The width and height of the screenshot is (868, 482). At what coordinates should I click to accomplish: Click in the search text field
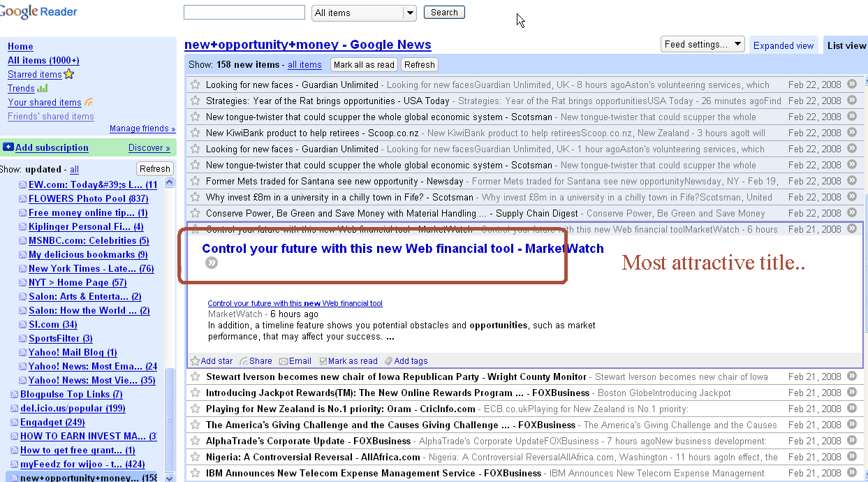coord(244,13)
